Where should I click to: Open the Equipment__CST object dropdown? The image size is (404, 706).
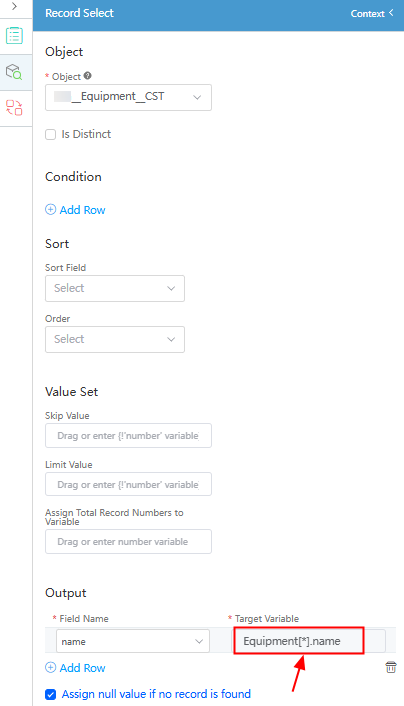click(x=128, y=97)
